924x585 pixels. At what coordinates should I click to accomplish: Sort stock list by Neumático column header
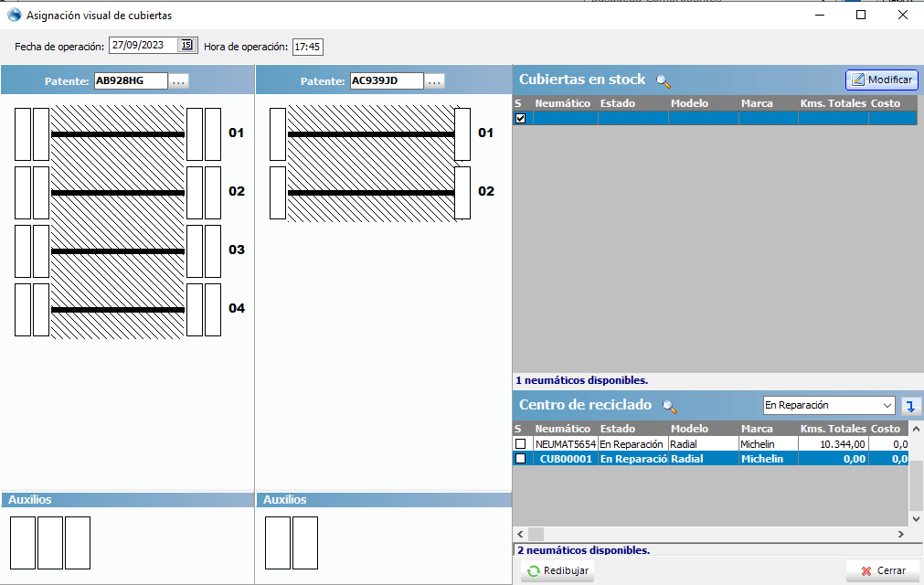click(564, 103)
